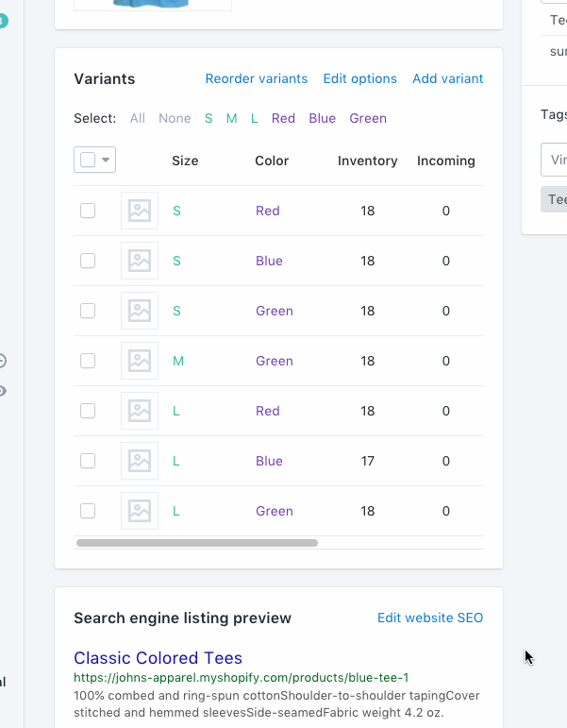Tick the M Green variant checkbox
Image resolution: width=567 pixels, height=728 pixels.
(x=88, y=361)
